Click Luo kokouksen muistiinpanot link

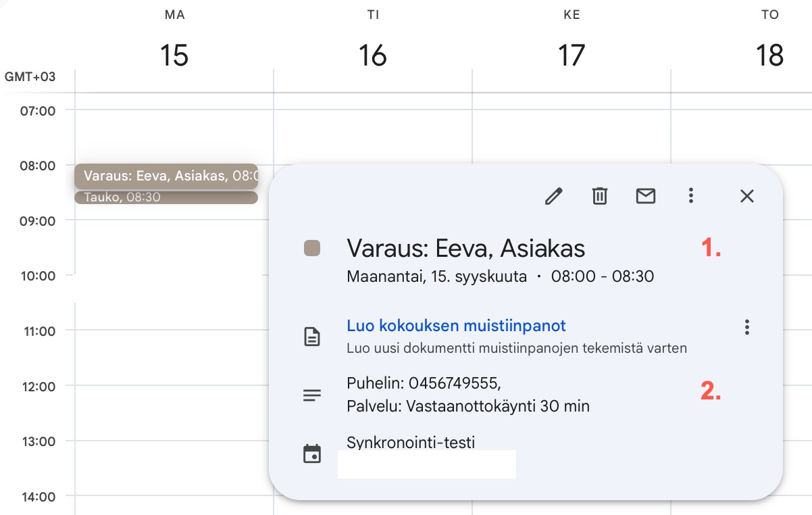coord(456,326)
